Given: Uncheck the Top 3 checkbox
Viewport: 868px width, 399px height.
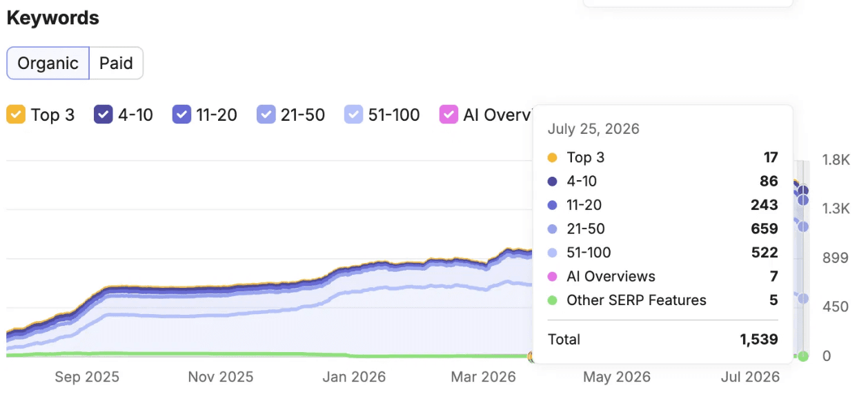Looking at the screenshot, I should (x=16, y=115).
